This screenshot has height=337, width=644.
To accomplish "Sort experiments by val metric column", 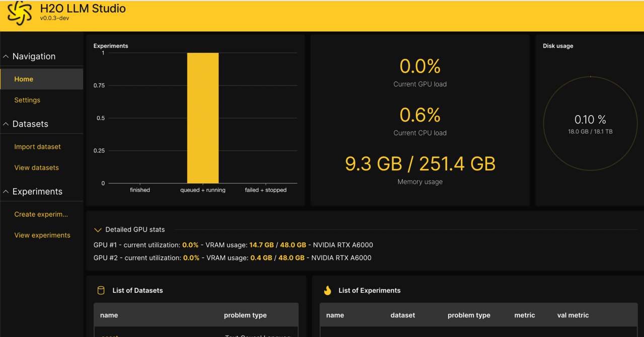I will pyautogui.click(x=573, y=315).
